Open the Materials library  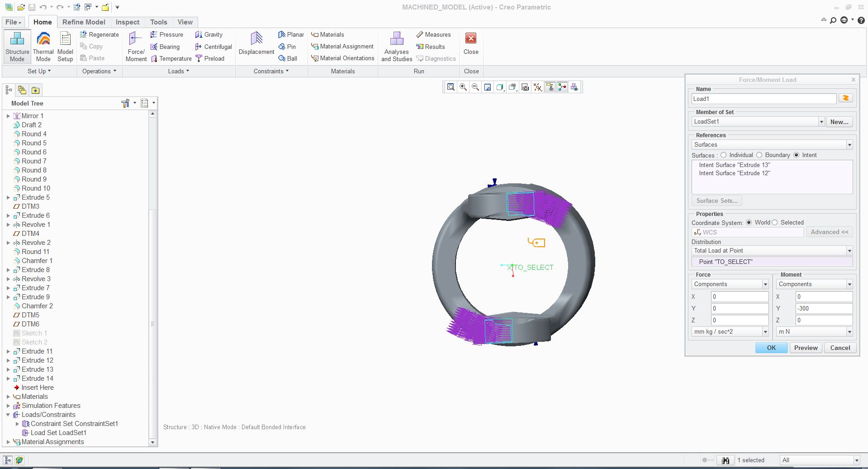pos(327,34)
